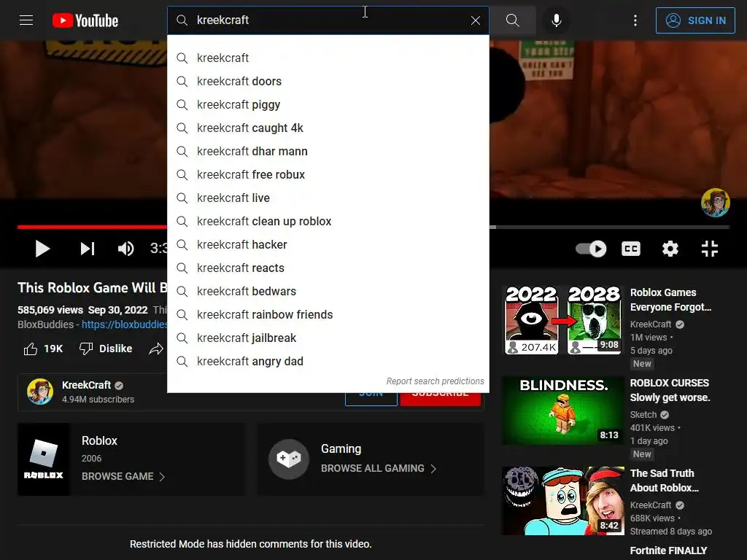
Task: Click the Dislike button
Action: (x=105, y=349)
